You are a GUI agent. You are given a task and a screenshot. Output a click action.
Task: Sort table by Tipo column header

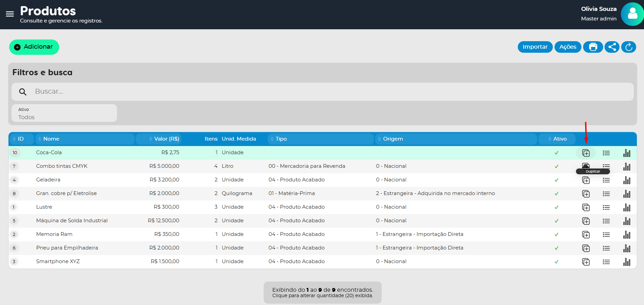click(281, 139)
